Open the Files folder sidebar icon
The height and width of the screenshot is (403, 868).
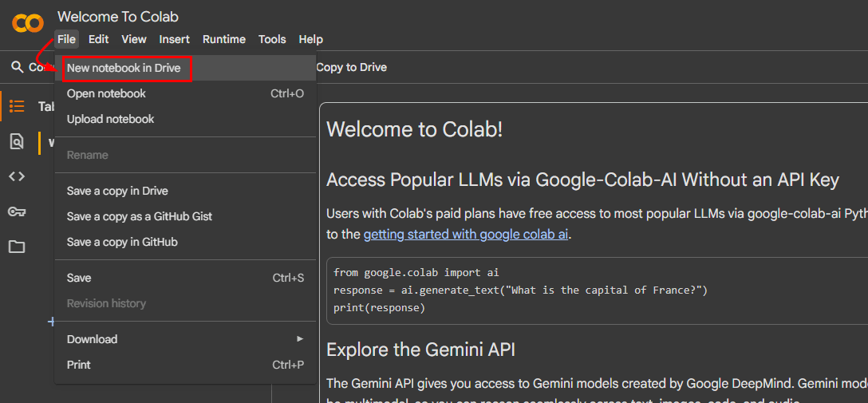tap(17, 247)
